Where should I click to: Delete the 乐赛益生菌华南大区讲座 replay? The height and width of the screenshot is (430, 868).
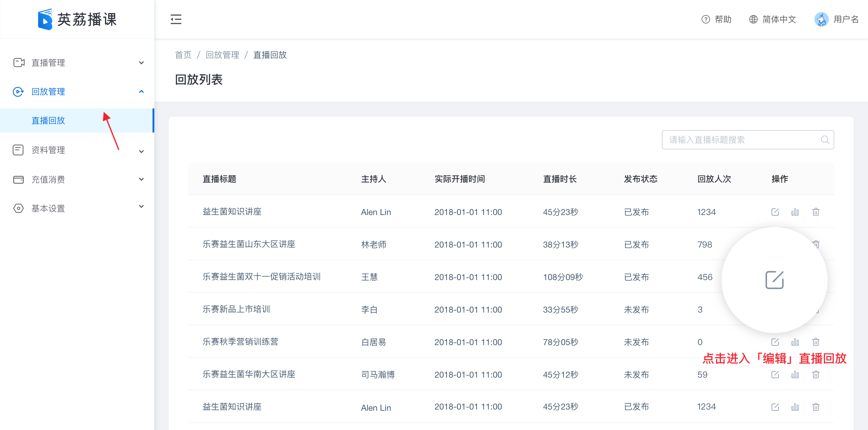[816, 374]
